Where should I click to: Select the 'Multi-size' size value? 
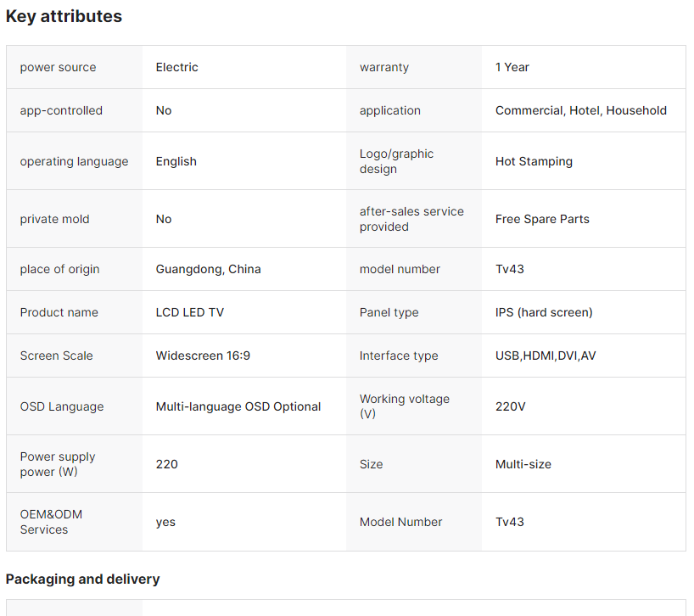click(523, 464)
